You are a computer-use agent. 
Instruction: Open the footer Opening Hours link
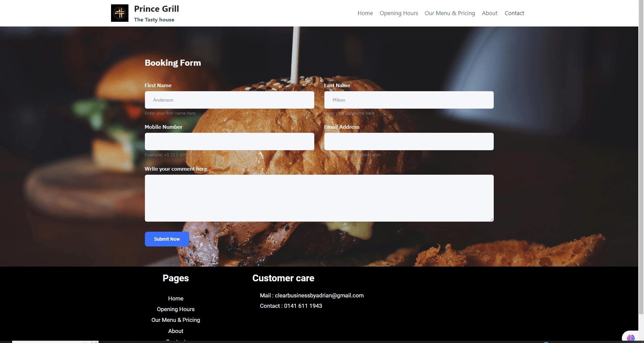[176, 309]
